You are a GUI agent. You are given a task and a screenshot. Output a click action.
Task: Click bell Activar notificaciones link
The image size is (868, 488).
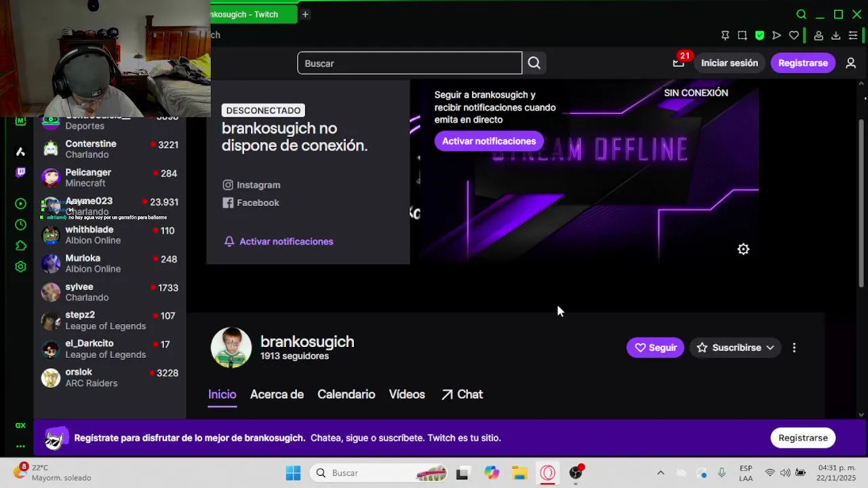pos(279,241)
